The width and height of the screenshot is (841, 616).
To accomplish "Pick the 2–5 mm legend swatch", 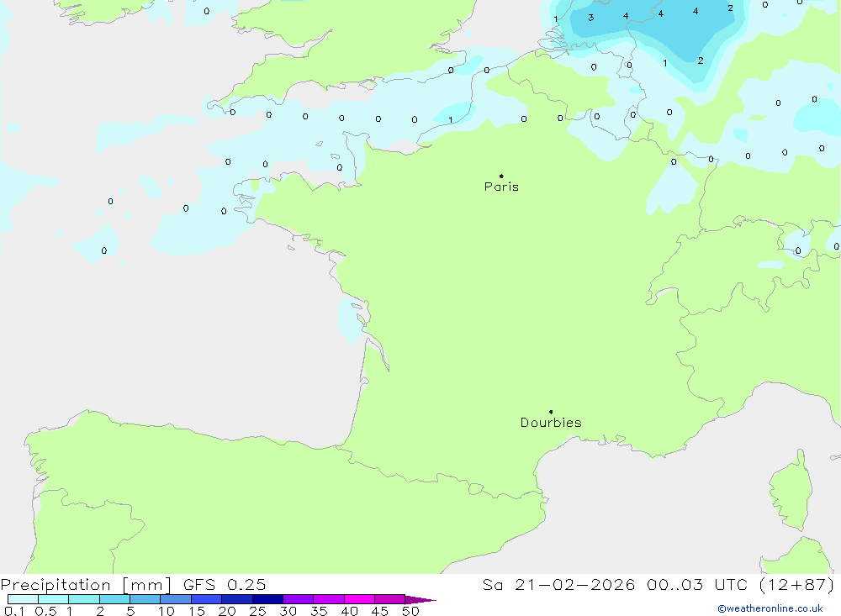I will [x=114, y=599].
